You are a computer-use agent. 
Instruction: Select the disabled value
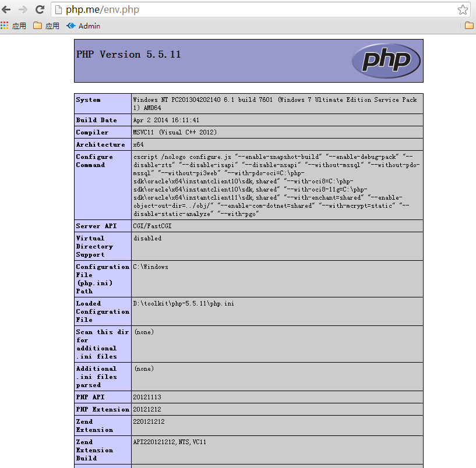[x=147, y=239]
